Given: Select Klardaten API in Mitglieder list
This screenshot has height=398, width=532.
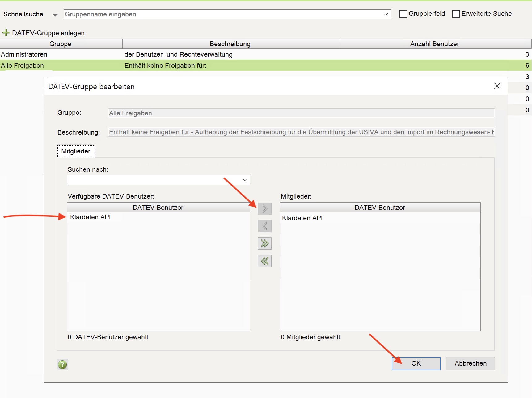Looking at the screenshot, I should pyautogui.click(x=302, y=218).
